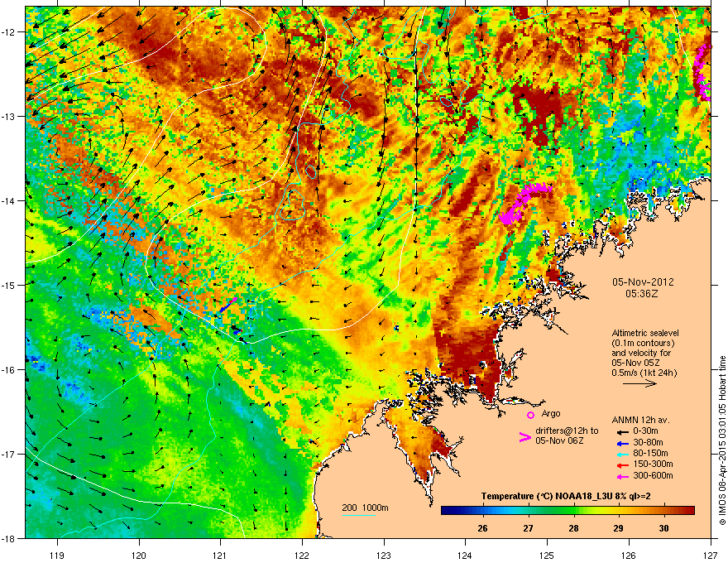Select the black 0-30m arrow legend symbol

point(621,431)
